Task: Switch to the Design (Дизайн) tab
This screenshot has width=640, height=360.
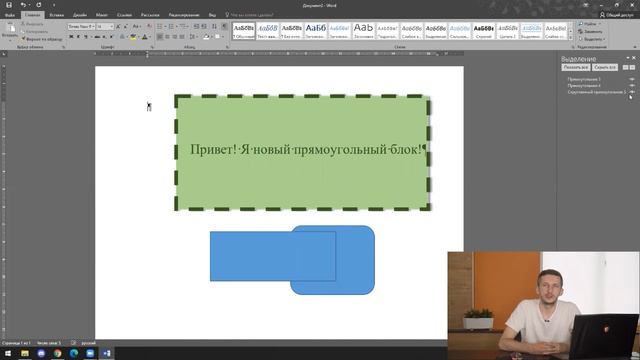Action: click(80, 15)
